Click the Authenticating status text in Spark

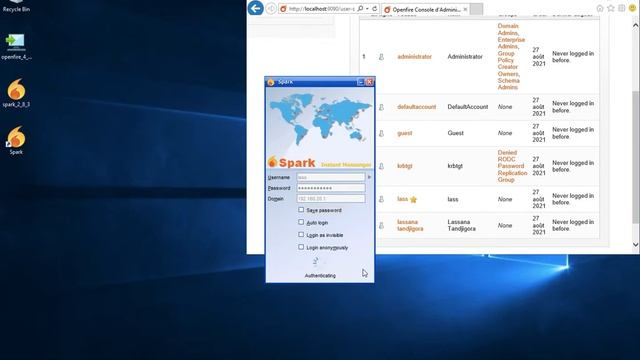click(320, 276)
